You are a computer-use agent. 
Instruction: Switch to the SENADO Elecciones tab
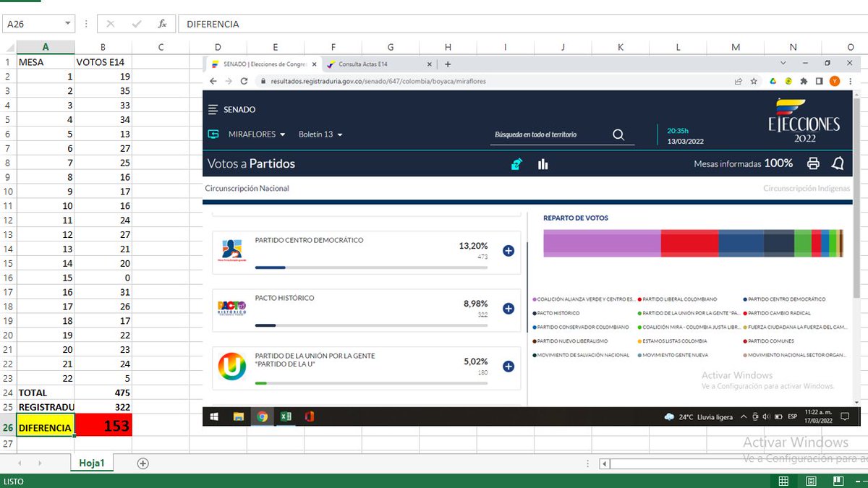(263, 64)
